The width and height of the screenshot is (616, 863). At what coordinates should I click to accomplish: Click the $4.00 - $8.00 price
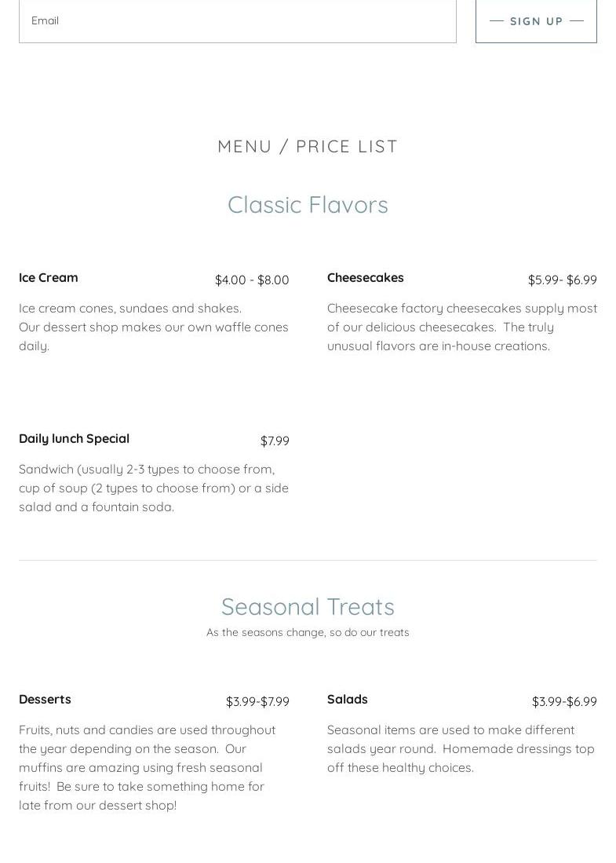pyautogui.click(x=252, y=280)
